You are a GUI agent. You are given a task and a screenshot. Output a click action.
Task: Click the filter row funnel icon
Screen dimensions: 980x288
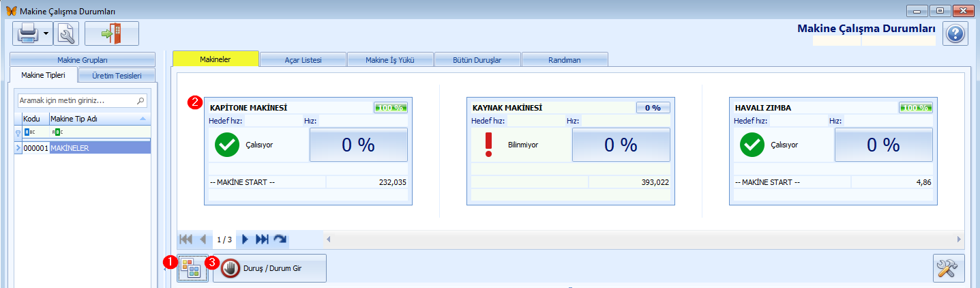(x=18, y=132)
